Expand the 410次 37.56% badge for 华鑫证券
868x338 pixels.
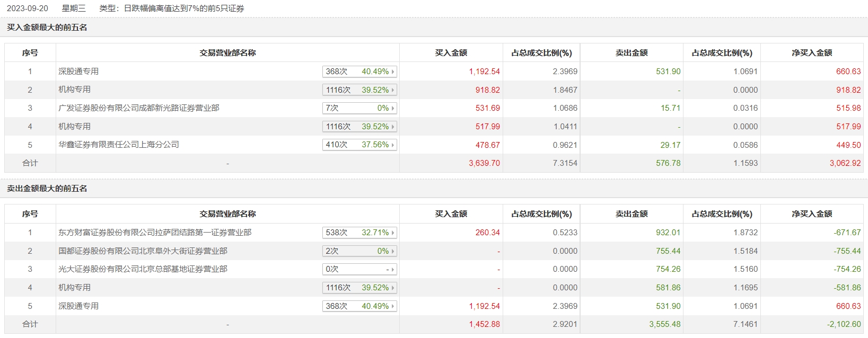(360, 145)
